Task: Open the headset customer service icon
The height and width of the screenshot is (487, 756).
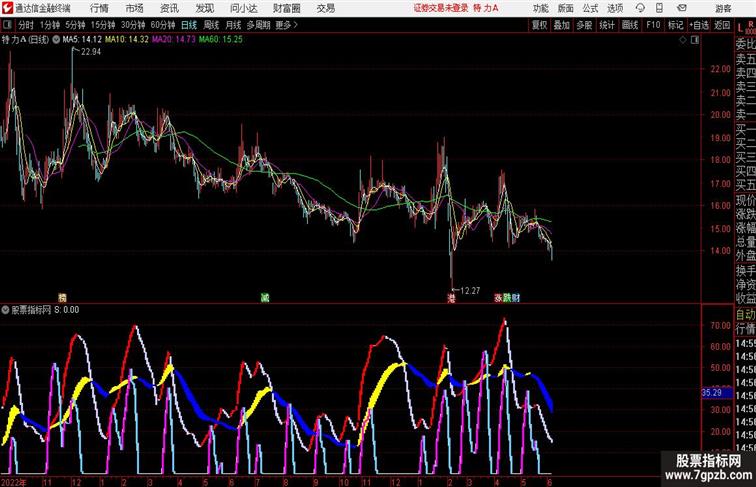Action: 640,8
